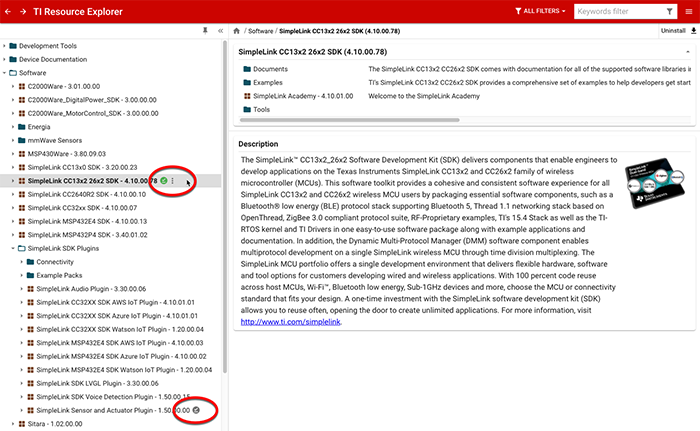Expand the Development Tools folder
700x431 pixels.
coord(5,46)
